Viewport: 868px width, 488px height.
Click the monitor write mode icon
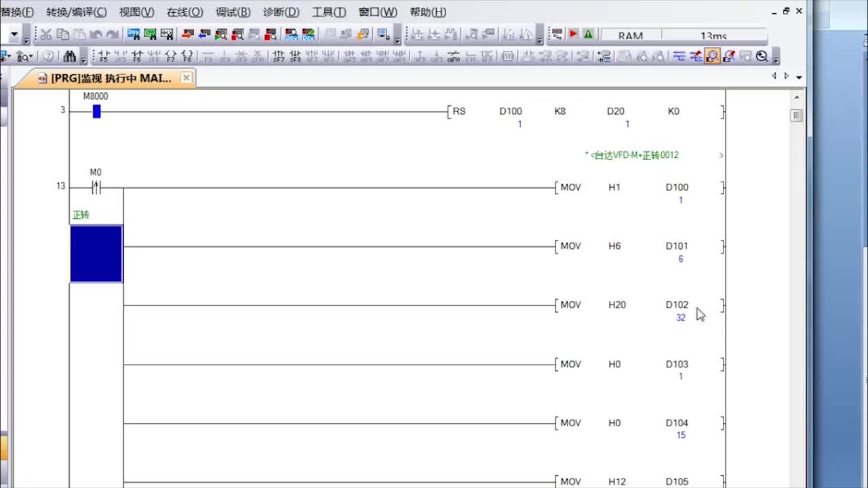(x=729, y=56)
